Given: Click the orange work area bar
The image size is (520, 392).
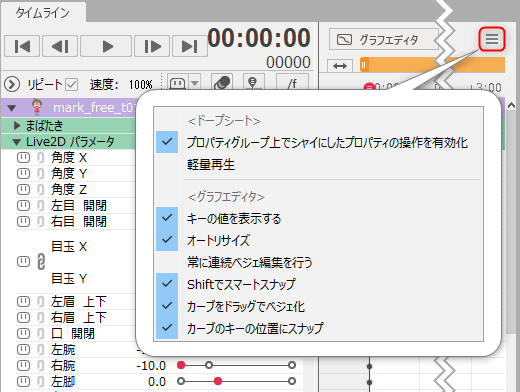Looking at the screenshot, I should 432,65.
